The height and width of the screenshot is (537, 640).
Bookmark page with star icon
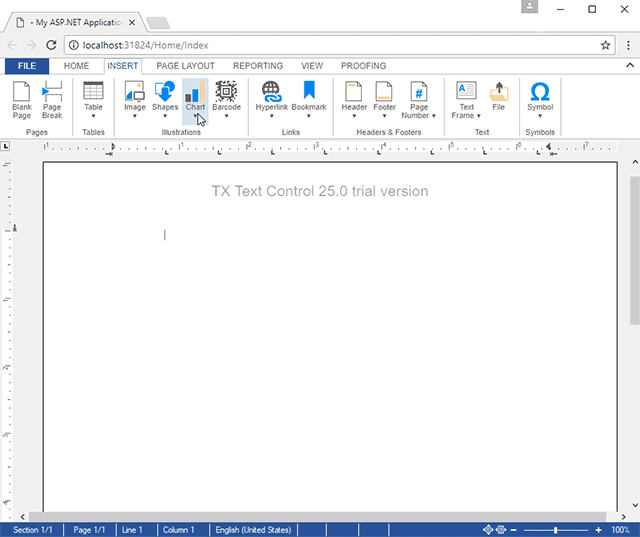605,45
